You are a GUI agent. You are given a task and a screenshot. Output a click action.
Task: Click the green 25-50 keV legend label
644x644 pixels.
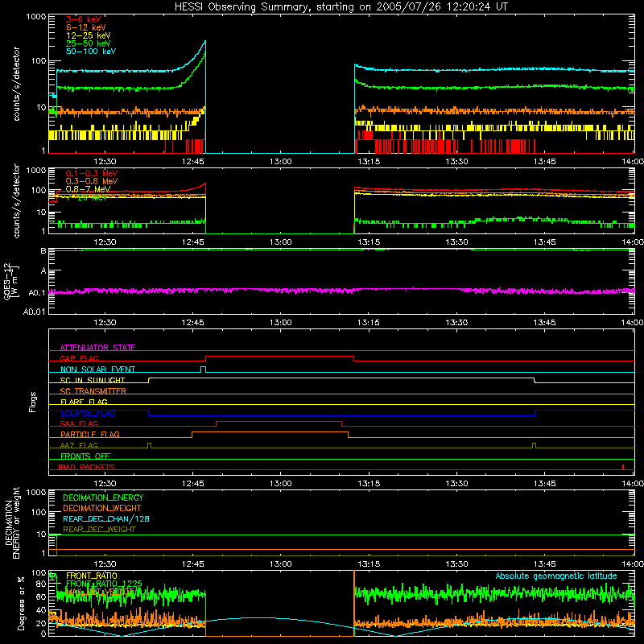click(89, 43)
